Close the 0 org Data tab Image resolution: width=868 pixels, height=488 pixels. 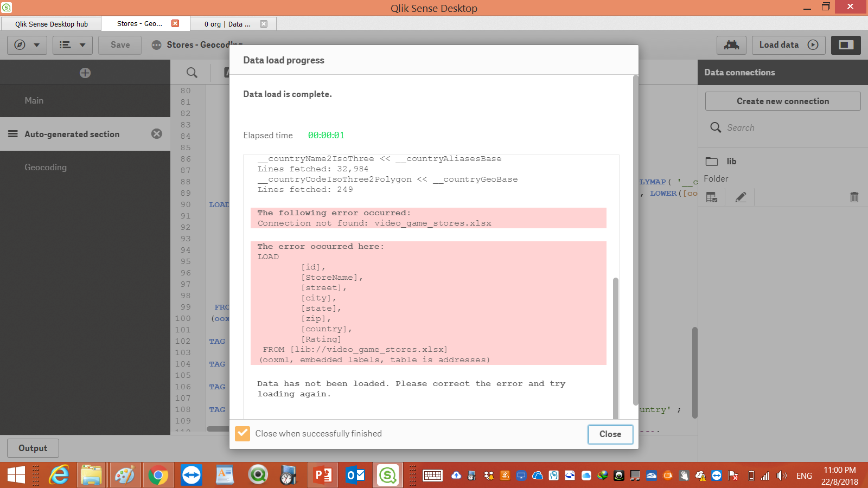pos(264,24)
